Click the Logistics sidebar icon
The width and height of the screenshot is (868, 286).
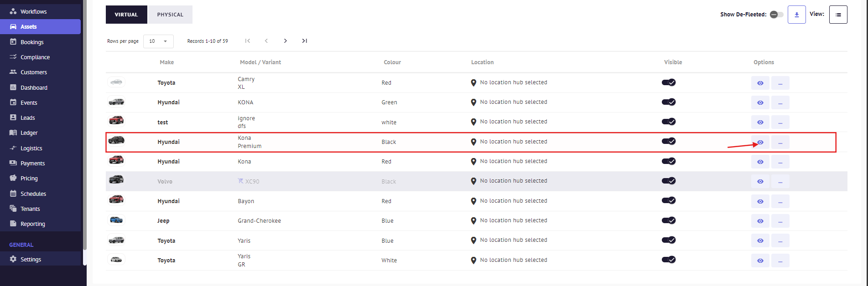coord(13,148)
